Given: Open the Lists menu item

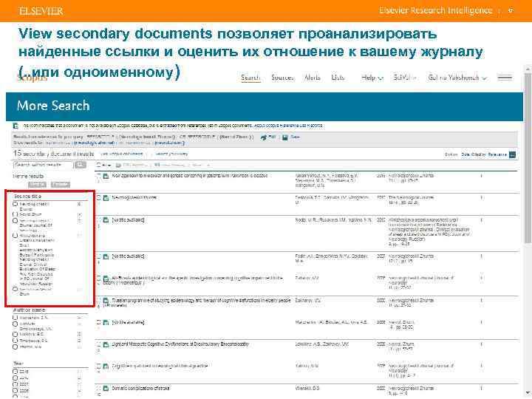Looking at the screenshot, I should (338, 78).
